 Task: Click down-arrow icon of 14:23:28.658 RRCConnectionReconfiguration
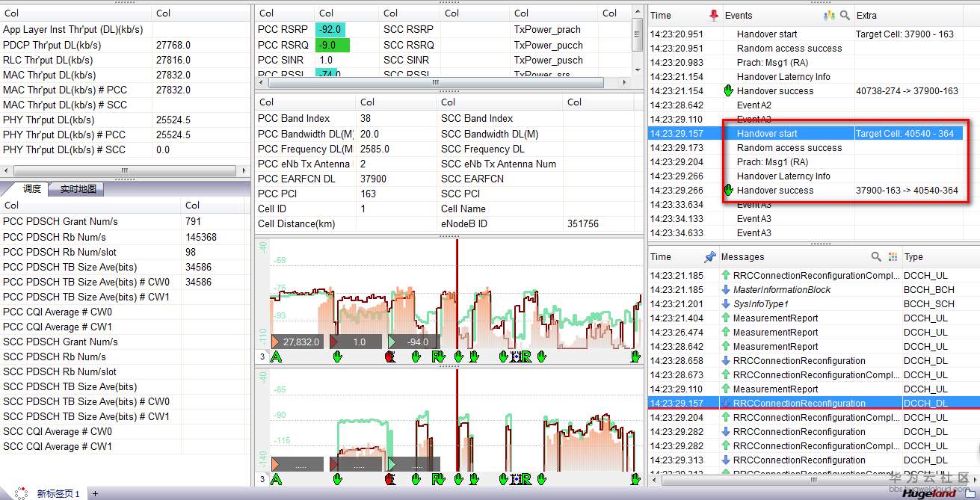[726, 360]
